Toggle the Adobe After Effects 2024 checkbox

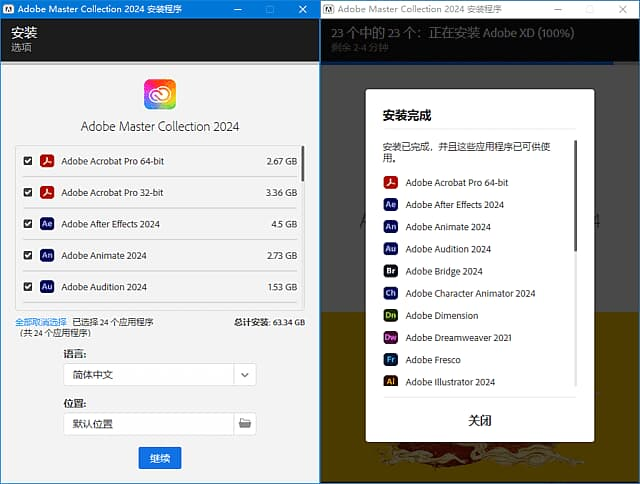28,224
